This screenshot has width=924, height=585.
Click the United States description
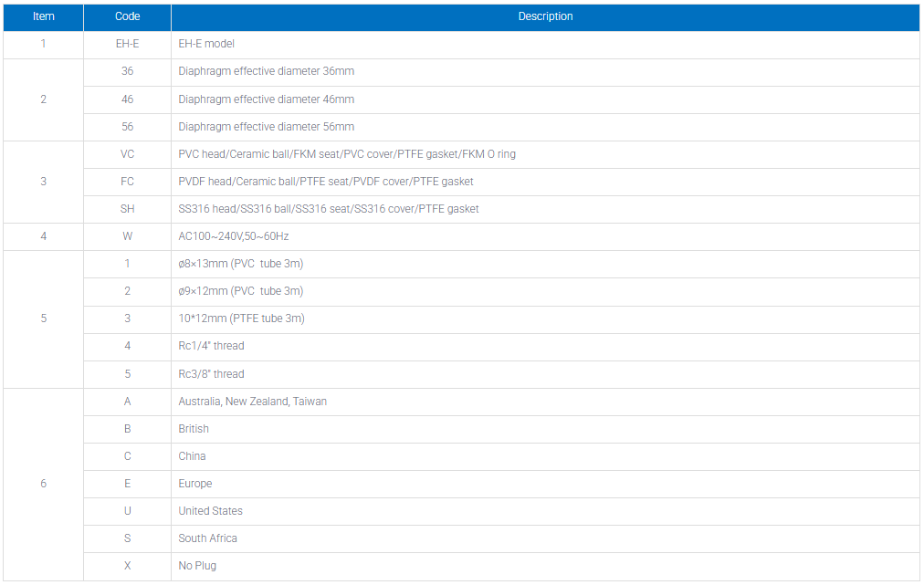210,511
